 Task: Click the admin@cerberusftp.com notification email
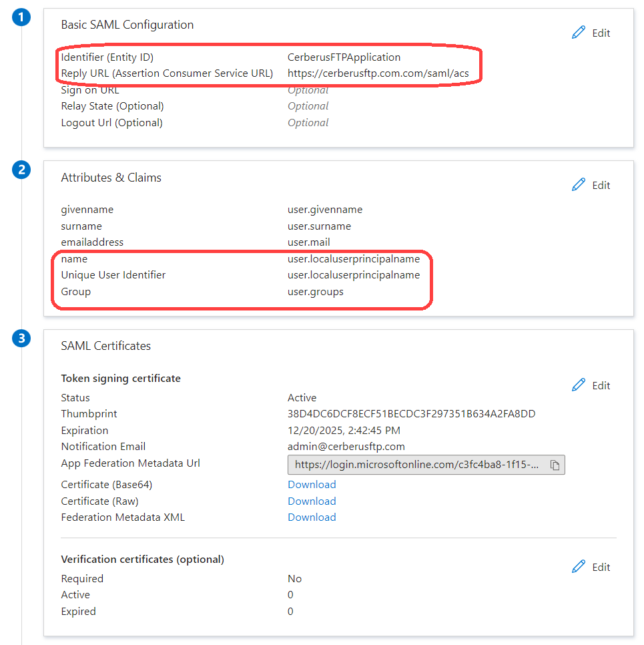pyautogui.click(x=346, y=446)
